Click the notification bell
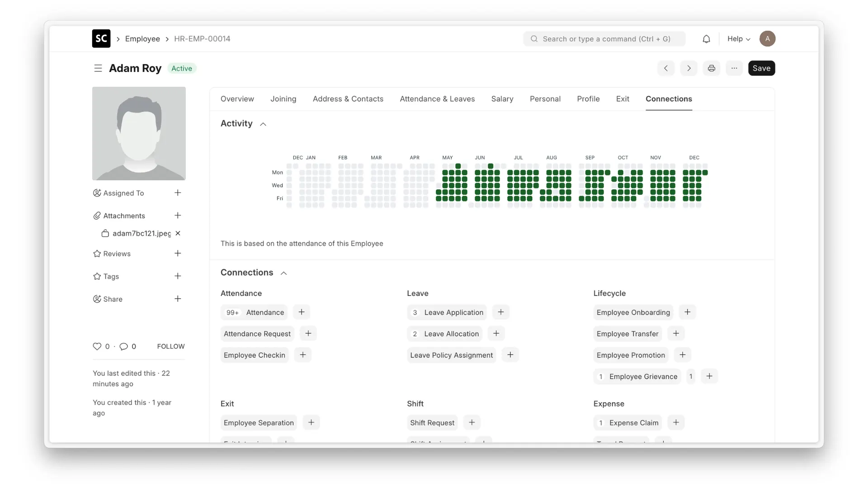The width and height of the screenshot is (868, 488). (x=706, y=39)
